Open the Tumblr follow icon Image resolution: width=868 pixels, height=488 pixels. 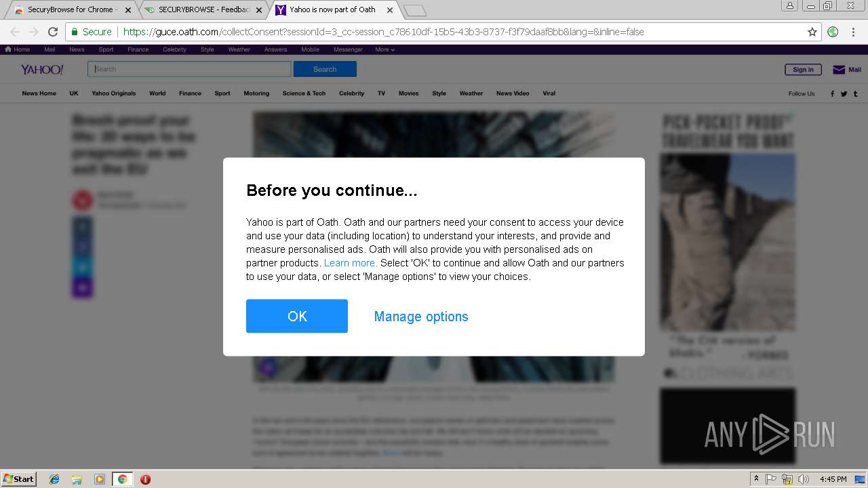pyautogui.click(x=856, y=94)
